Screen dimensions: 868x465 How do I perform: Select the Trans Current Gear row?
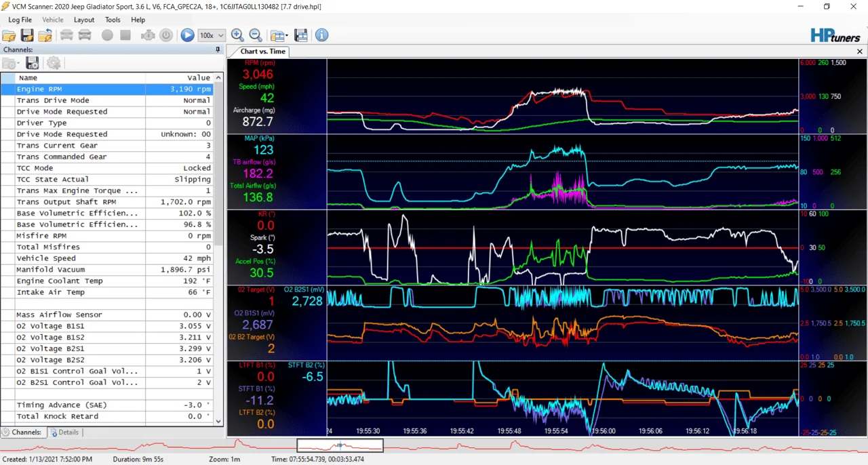click(x=107, y=146)
